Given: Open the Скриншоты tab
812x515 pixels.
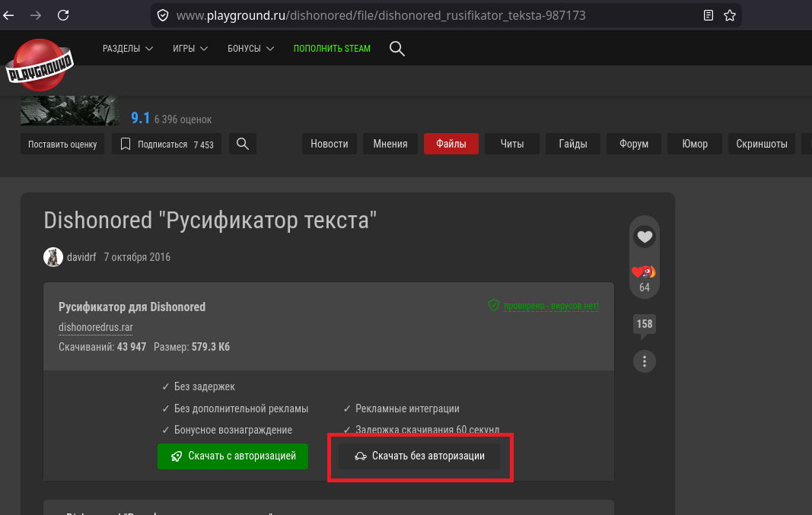Looking at the screenshot, I should 762,144.
